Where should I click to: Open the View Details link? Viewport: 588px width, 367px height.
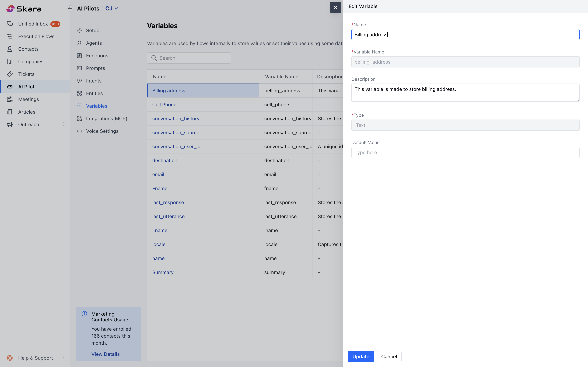[106, 354]
